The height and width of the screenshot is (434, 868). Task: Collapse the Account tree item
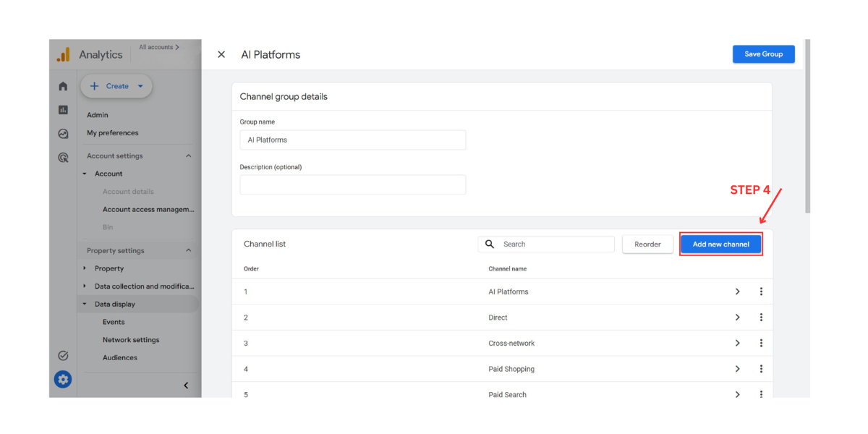pyautogui.click(x=85, y=174)
